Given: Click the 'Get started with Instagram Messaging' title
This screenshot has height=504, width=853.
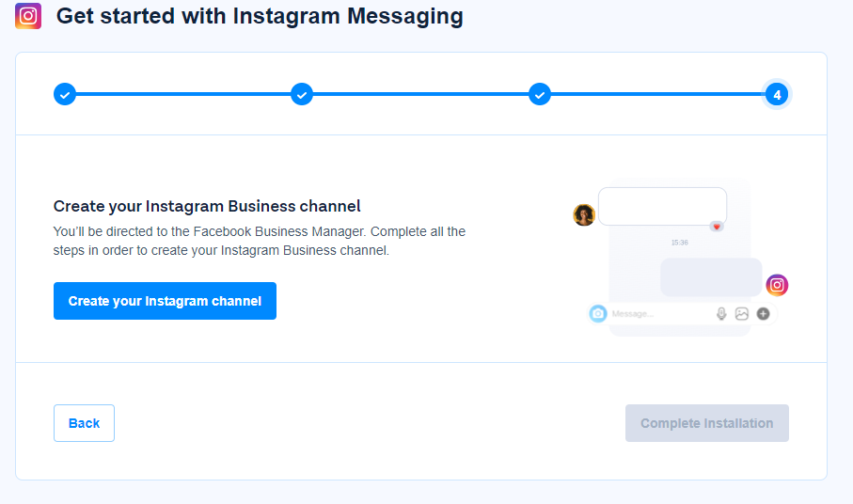Looking at the screenshot, I should [x=260, y=16].
